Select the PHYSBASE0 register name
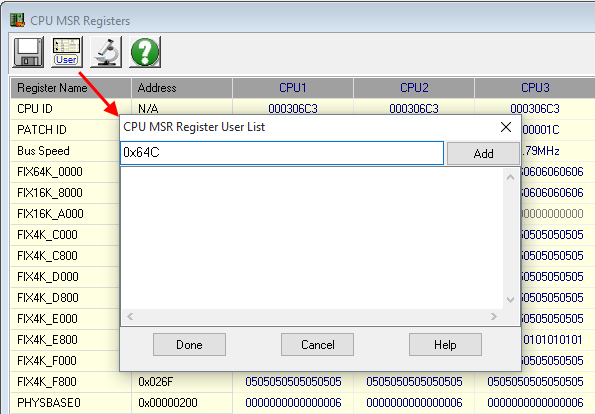Viewport: 595px width, 414px height. point(49,403)
